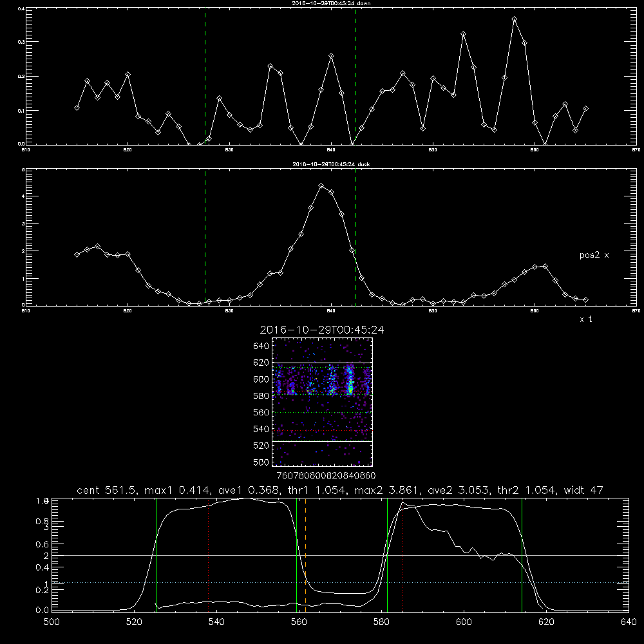This screenshot has height=644, width=644.
Task: Click spectrogram y-axis label 640
Action: (x=261, y=346)
